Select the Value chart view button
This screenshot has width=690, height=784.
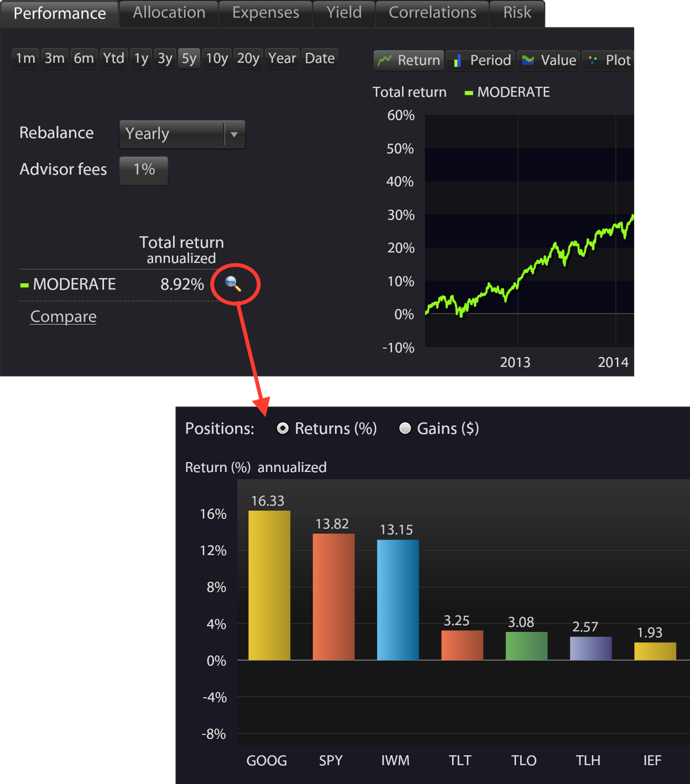(x=549, y=60)
